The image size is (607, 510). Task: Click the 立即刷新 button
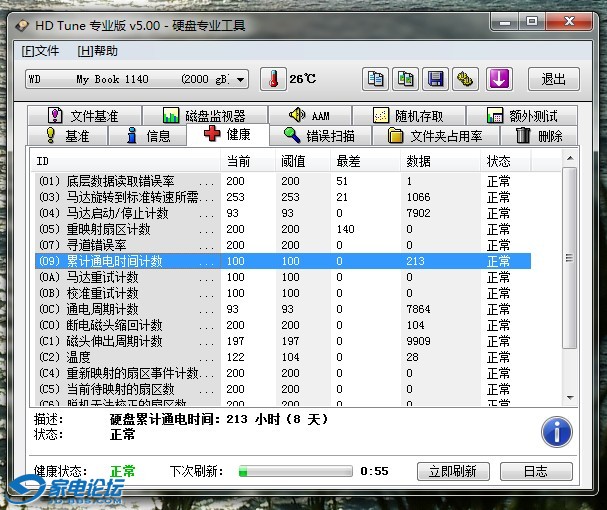pyautogui.click(x=453, y=471)
